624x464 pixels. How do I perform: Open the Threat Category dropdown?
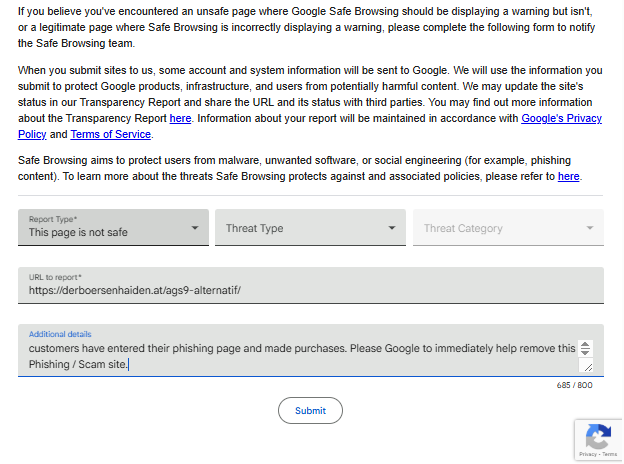pyautogui.click(x=508, y=228)
